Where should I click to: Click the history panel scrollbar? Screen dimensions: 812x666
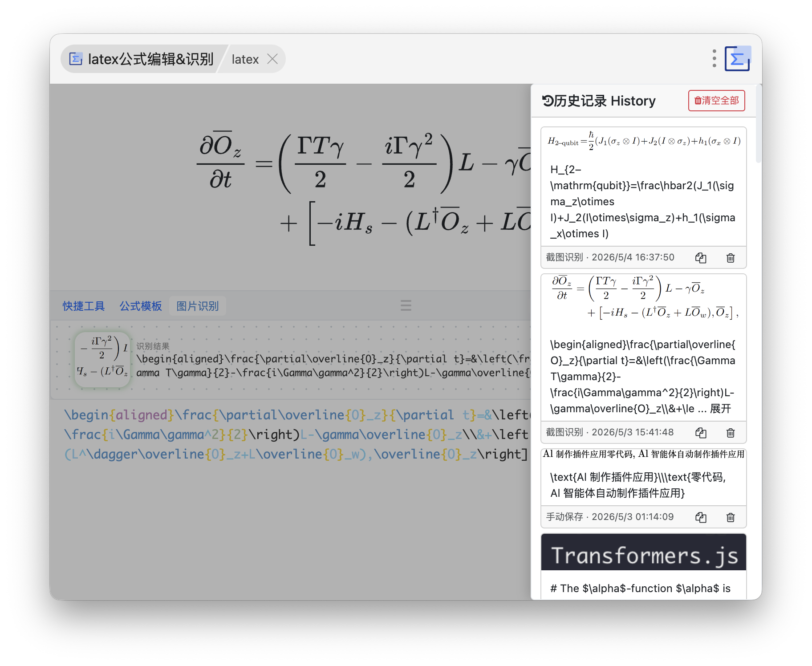coord(759,125)
